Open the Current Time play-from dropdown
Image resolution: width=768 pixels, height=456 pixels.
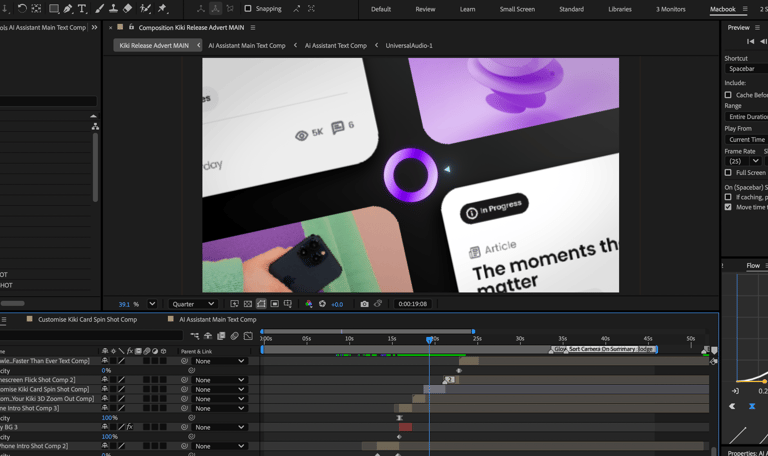click(x=746, y=140)
